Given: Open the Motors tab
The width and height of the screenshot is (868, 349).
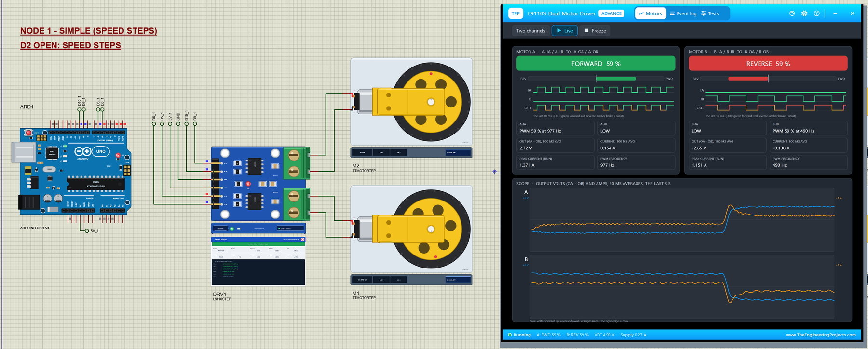Looking at the screenshot, I should coord(651,13).
